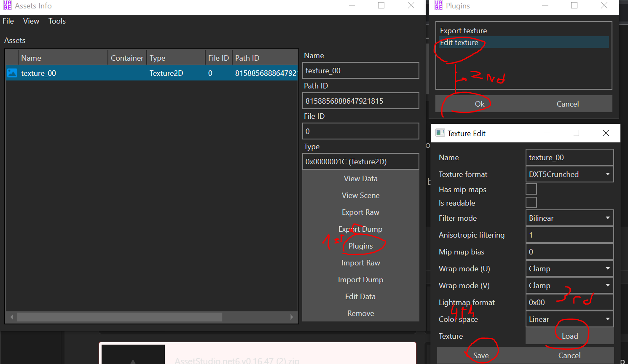Click the Plugins window logo icon
Screen dimensions: 628x364
[439, 5]
